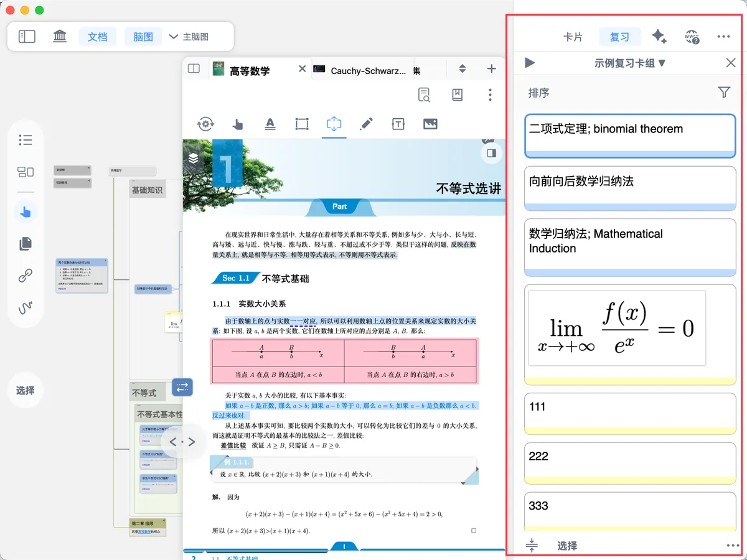Select the pencil drawing tool

pyautogui.click(x=366, y=124)
